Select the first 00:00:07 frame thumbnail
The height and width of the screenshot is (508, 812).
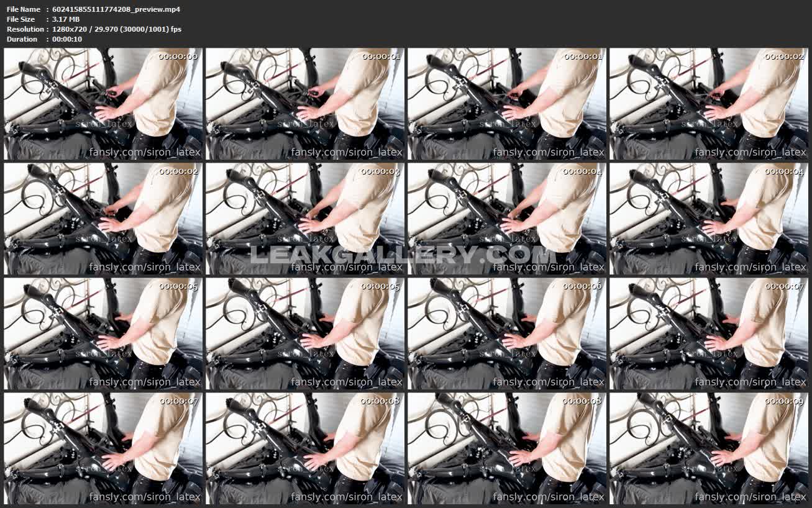[708, 333]
